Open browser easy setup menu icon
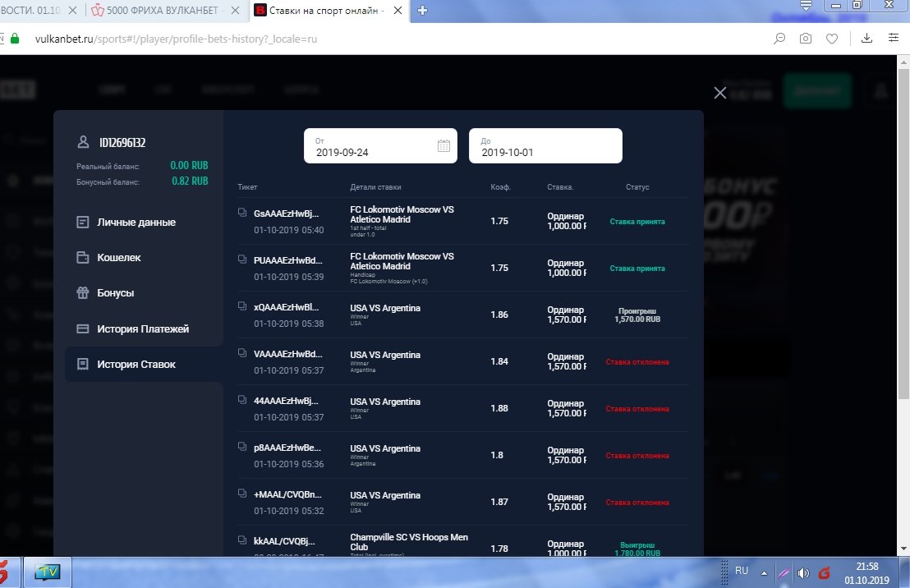910x588 pixels. [x=894, y=38]
